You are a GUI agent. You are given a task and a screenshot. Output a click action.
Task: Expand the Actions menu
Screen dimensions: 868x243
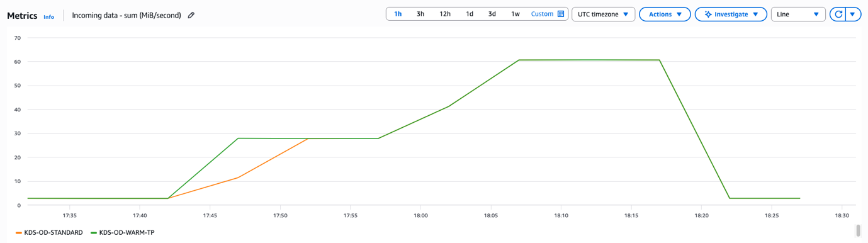[665, 14]
